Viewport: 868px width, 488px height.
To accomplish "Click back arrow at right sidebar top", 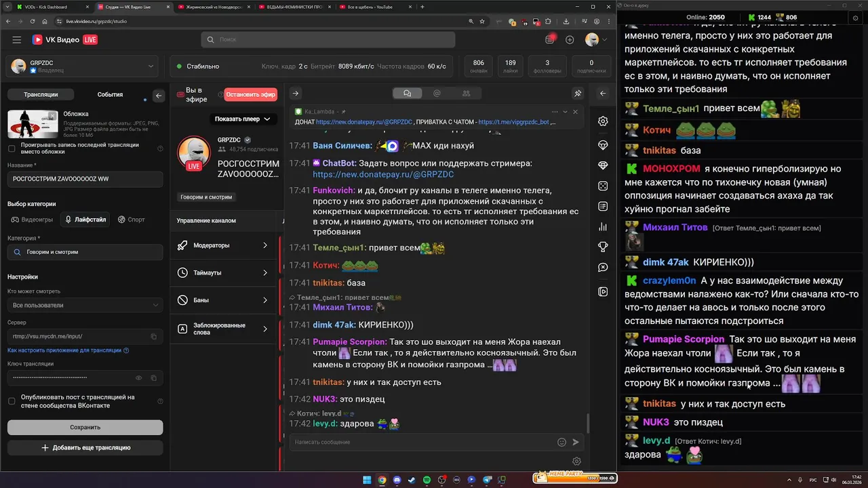I will 603,94.
